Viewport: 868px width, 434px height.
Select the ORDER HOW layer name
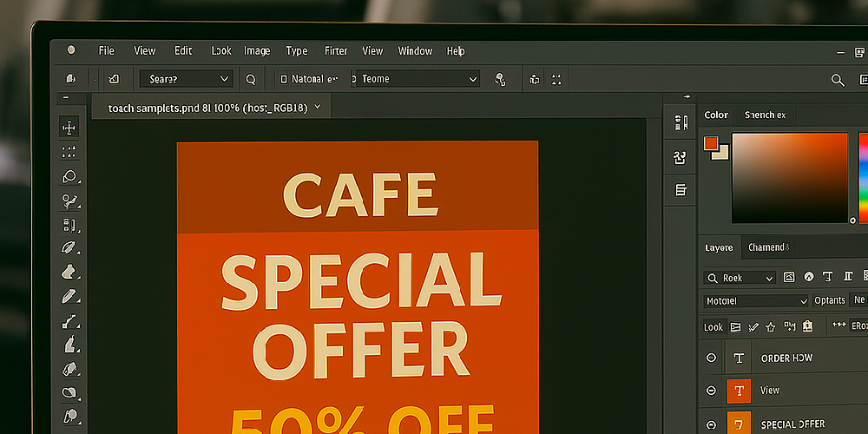click(786, 358)
